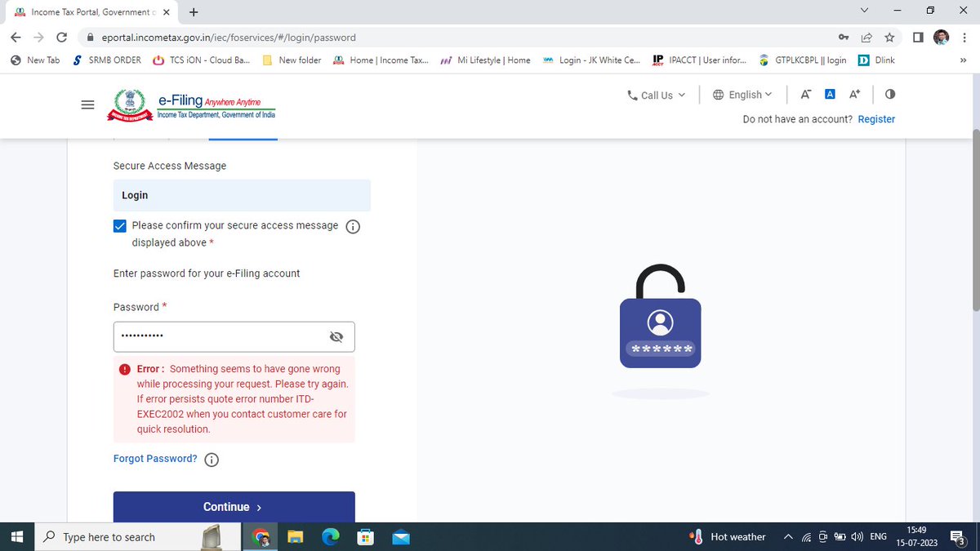Click inside the Password field
980x551 pixels.
coord(234,336)
